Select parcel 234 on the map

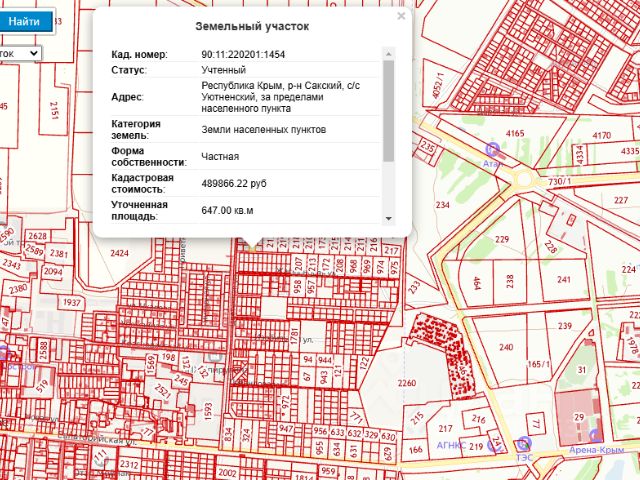point(442,205)
